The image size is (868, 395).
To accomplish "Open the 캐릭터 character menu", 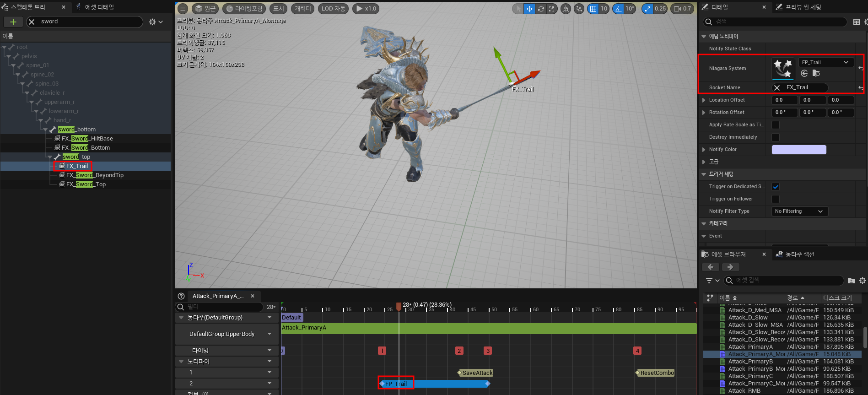I will [303, 9].
